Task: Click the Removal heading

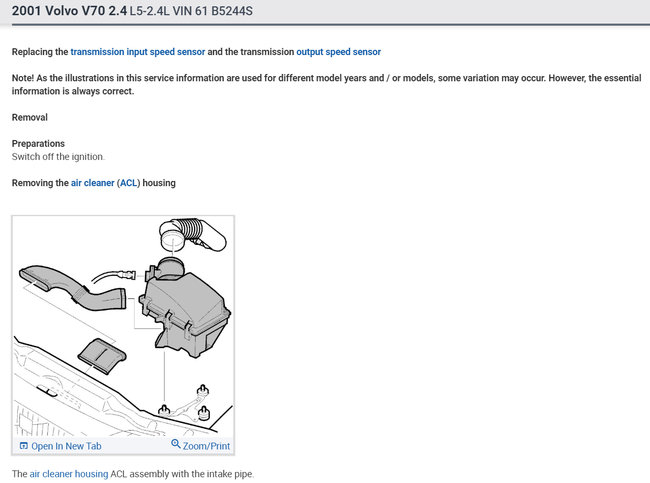Action: click(30, 117)
